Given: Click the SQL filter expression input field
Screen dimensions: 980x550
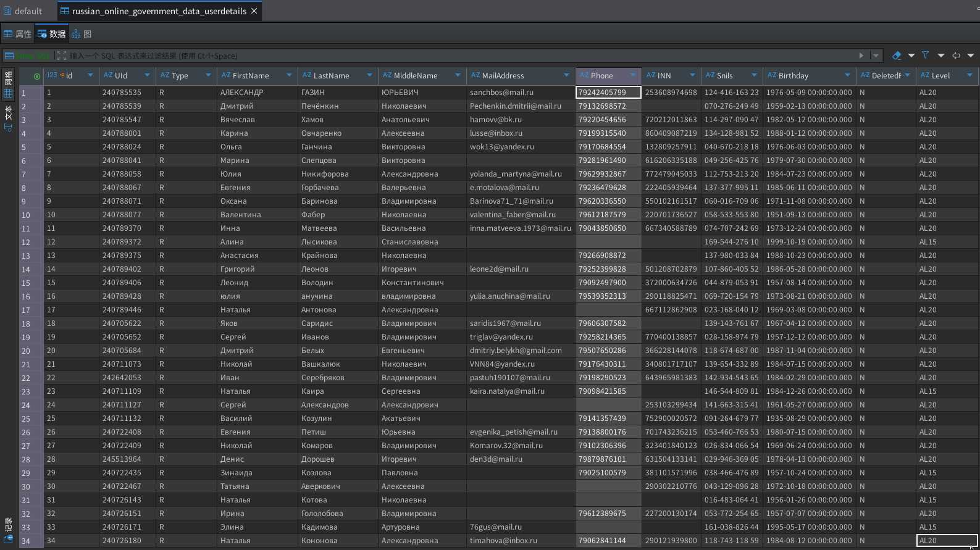Looking at the screenshot, I should 463,56.
